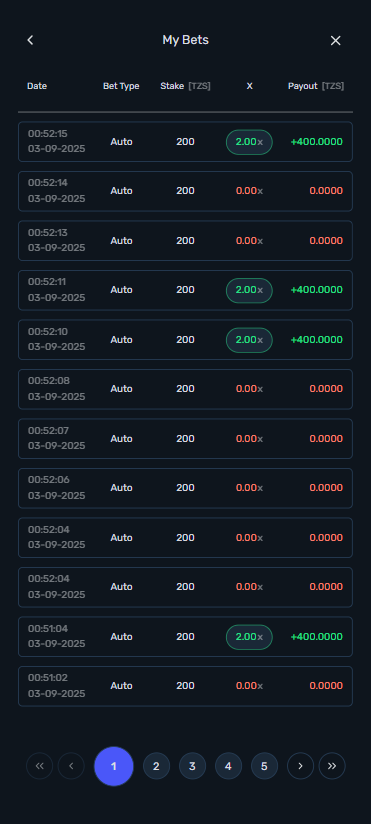Open page 5 of bets
The image size is (371, 824).
tap(264, 766)
